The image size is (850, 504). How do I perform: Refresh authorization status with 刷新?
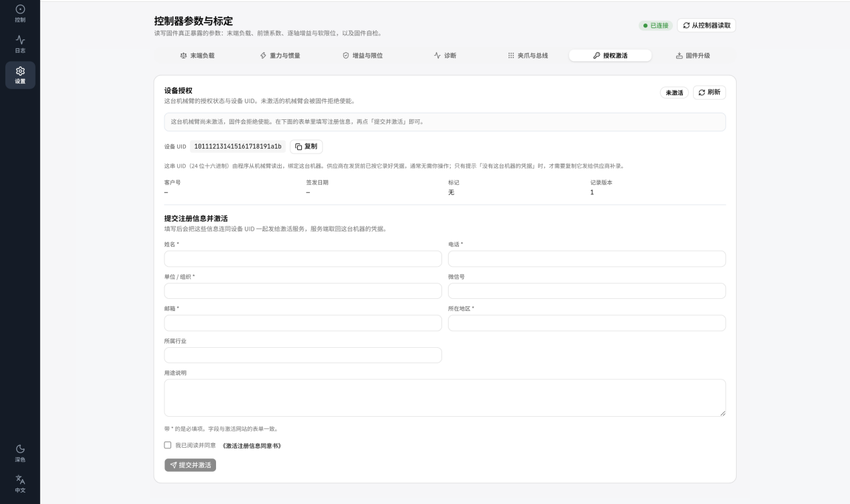point(709,92)
